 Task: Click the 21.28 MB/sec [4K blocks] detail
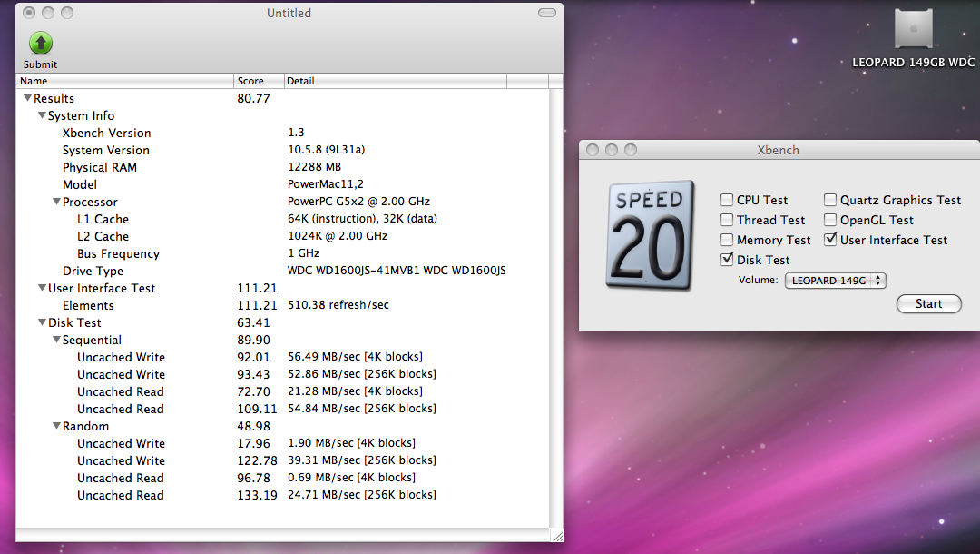click(355, 391)
